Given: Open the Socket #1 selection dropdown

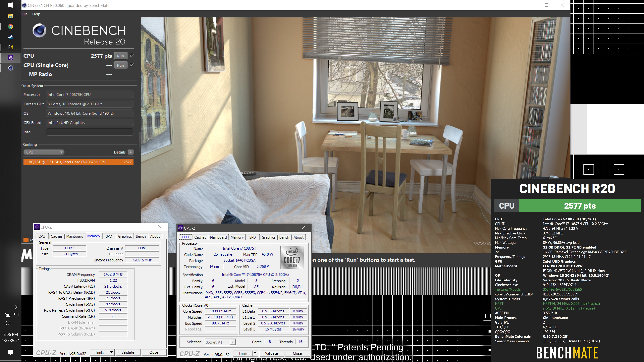Looking at the screenshot, I should (x=220, y=342).
